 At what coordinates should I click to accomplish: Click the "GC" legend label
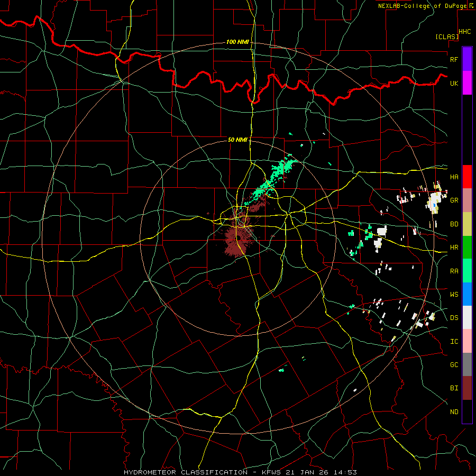click(454, 365)
